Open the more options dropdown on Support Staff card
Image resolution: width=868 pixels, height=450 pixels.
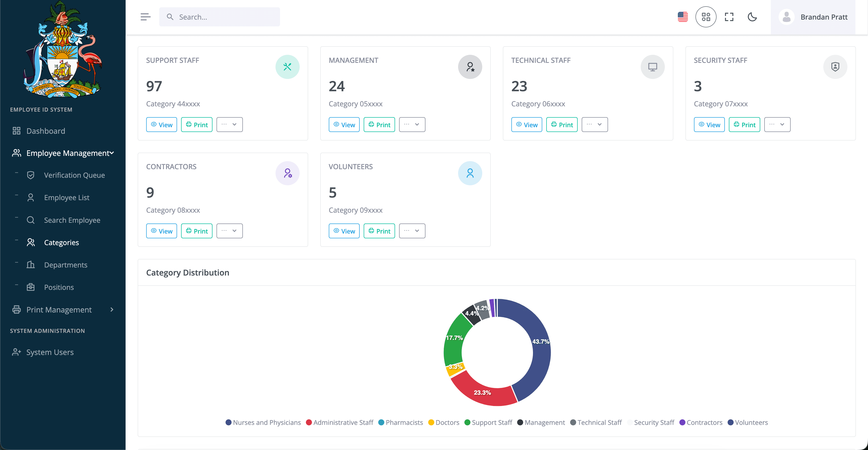230,124
